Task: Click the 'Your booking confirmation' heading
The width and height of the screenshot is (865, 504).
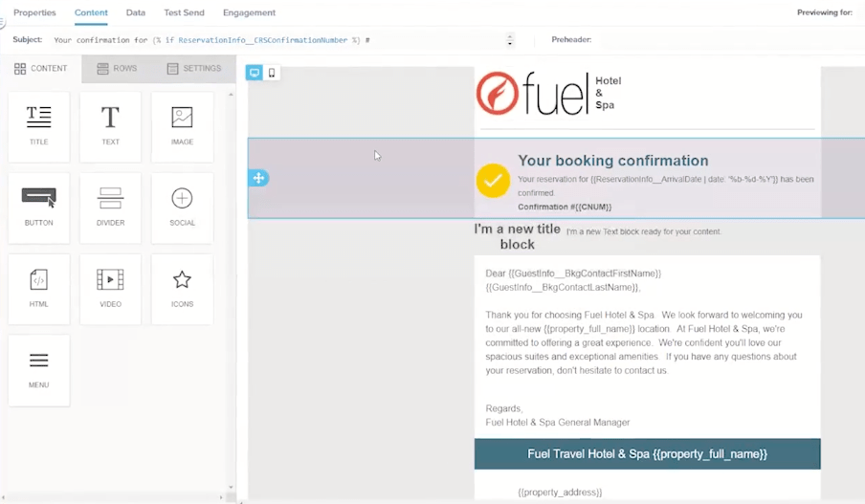Action: 613,161
